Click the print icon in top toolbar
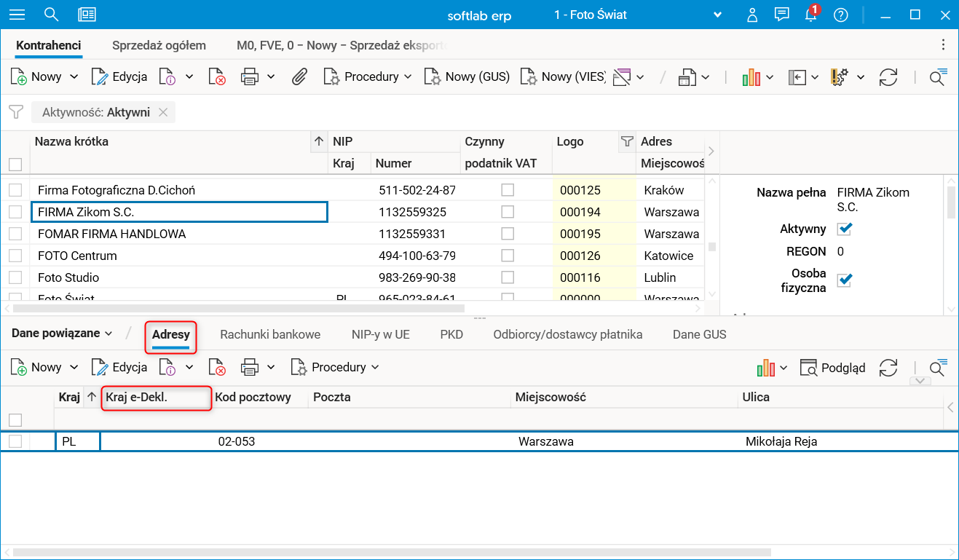The image size is (959, 560). coord(250,76)
